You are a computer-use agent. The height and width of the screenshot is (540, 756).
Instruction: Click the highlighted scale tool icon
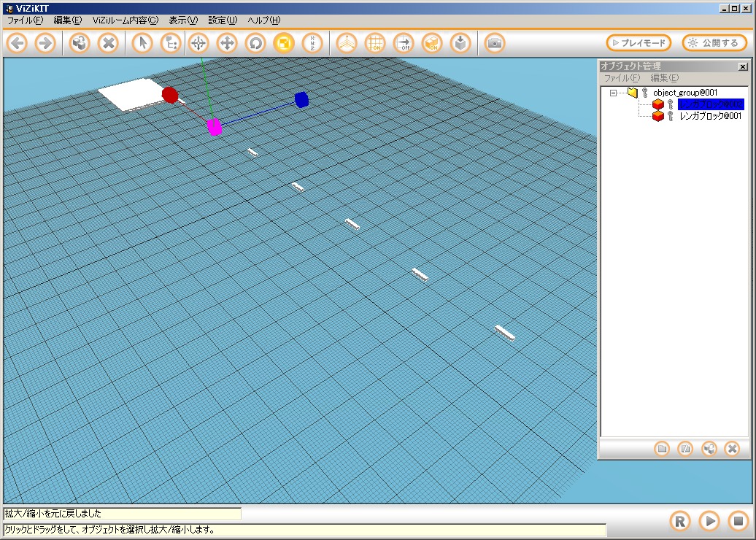coord(284,43)
